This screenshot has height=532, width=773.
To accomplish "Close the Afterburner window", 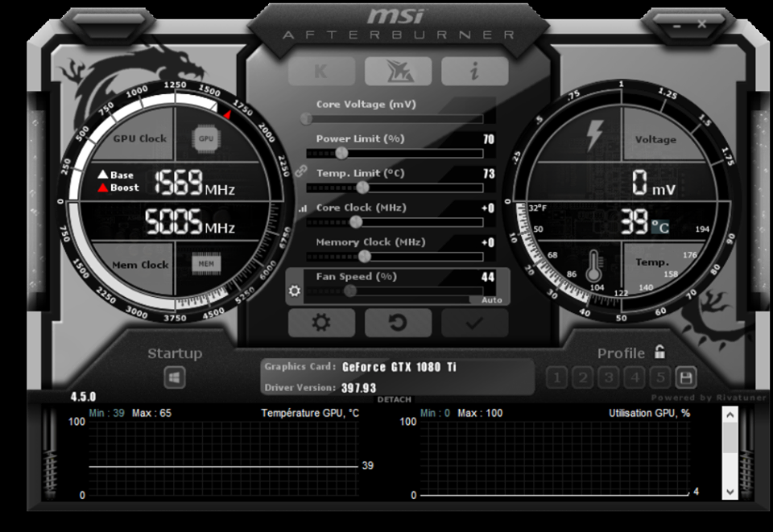I will 702,24.
